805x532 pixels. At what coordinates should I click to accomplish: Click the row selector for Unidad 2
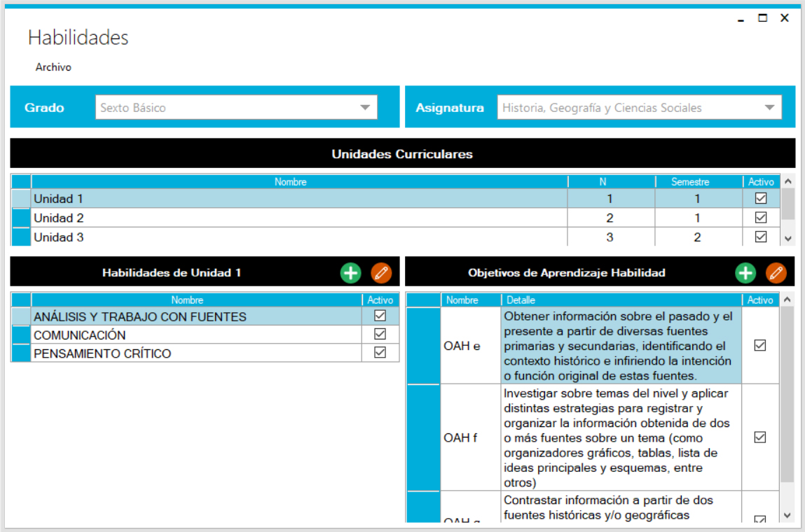[21, 218]
